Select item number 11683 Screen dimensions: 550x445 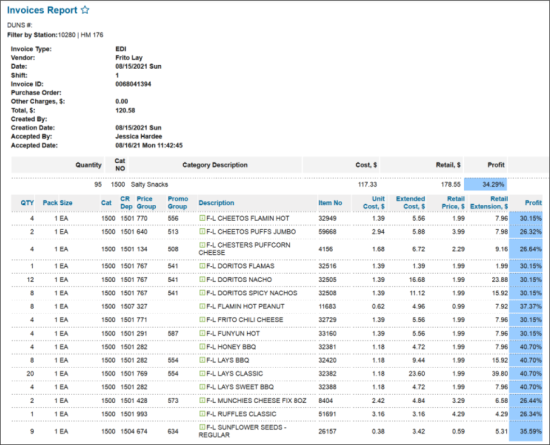[x=327, y=306]
